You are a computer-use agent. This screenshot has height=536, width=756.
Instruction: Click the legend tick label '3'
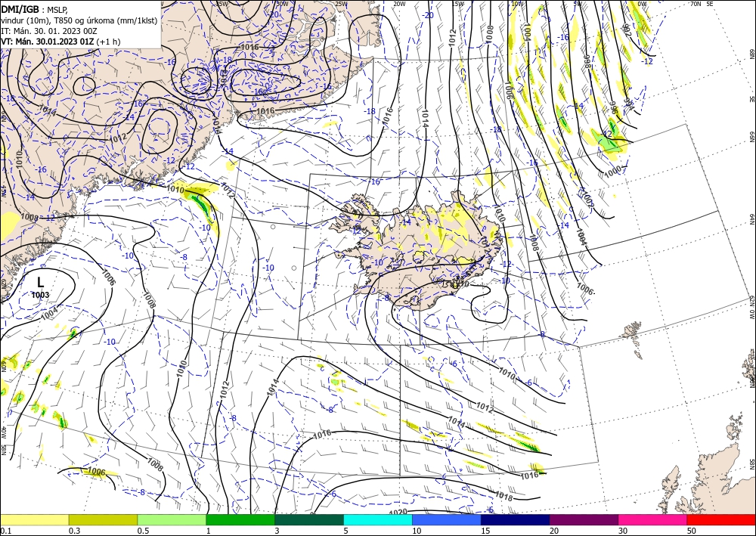(277, 531)
